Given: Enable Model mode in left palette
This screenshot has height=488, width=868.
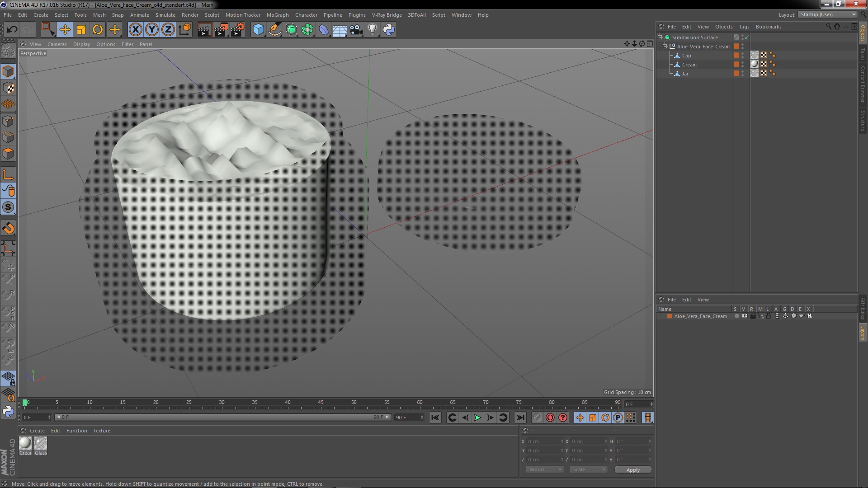Looking at the screenshot, I should (8, 71).
